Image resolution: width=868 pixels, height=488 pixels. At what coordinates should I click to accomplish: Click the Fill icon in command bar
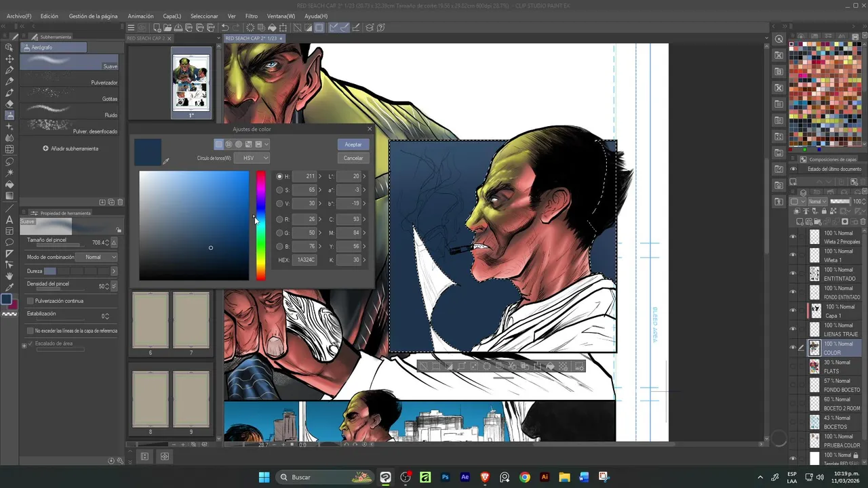tap(272, 28)
